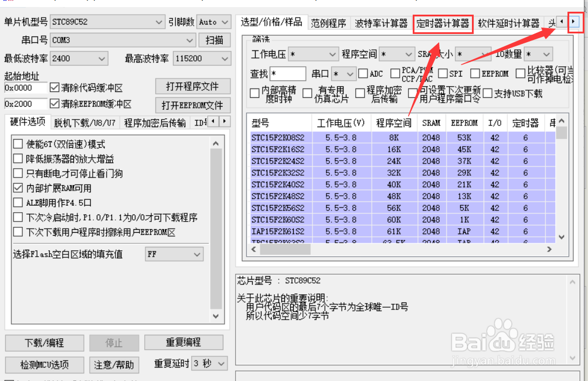Enable 下次下载用户程序时擦除用户EEPROM区 checkbox
Screen dimensions: 588x381
pos(18,232)
